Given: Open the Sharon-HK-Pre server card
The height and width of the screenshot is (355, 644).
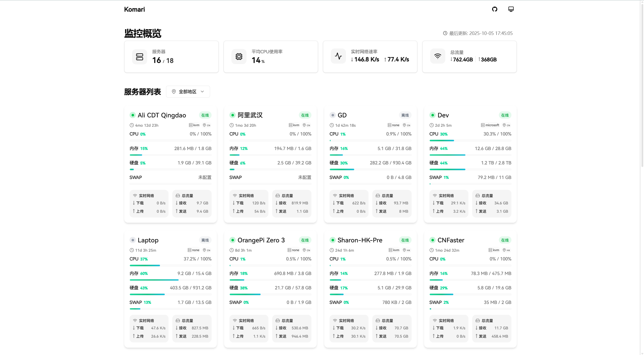Looking at the screenshot, I should pyautogui.click(x=360, y=240).
